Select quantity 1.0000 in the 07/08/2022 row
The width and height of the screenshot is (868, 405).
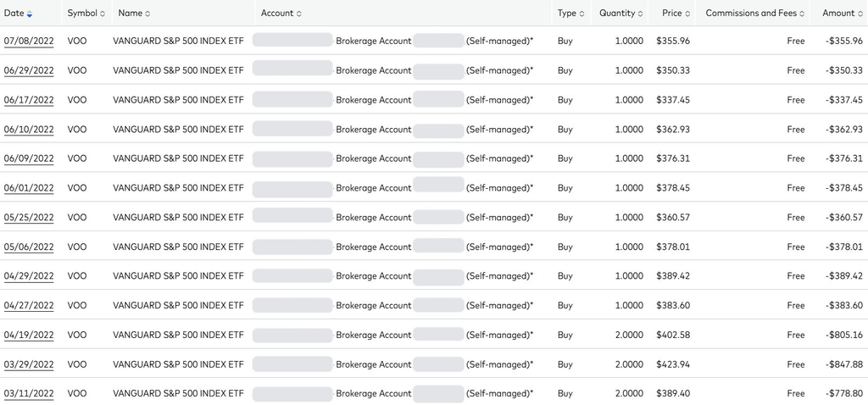[x=630, y=41]
